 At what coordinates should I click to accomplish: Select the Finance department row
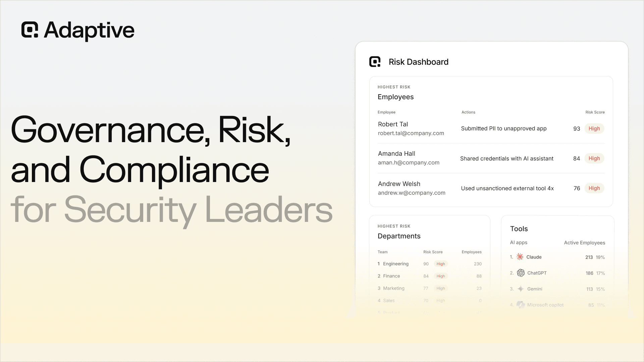tap(429, 276)
